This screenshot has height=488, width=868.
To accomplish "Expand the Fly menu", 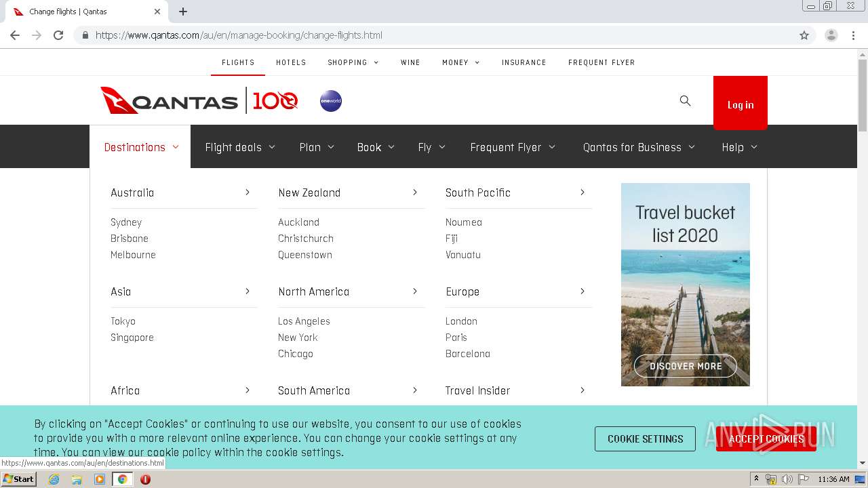I will pyautogui.click(x=432, y=147).
